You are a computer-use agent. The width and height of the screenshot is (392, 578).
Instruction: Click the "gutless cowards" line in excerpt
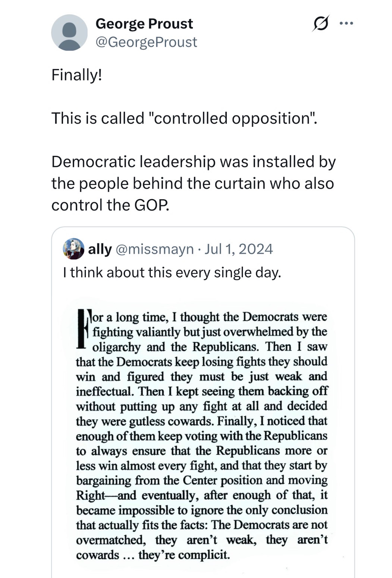pos(201,421)
